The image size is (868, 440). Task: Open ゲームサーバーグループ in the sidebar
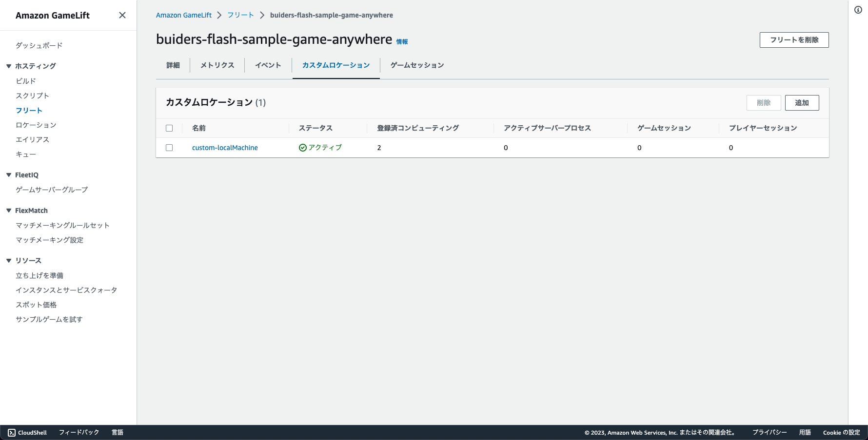point(52,190)
